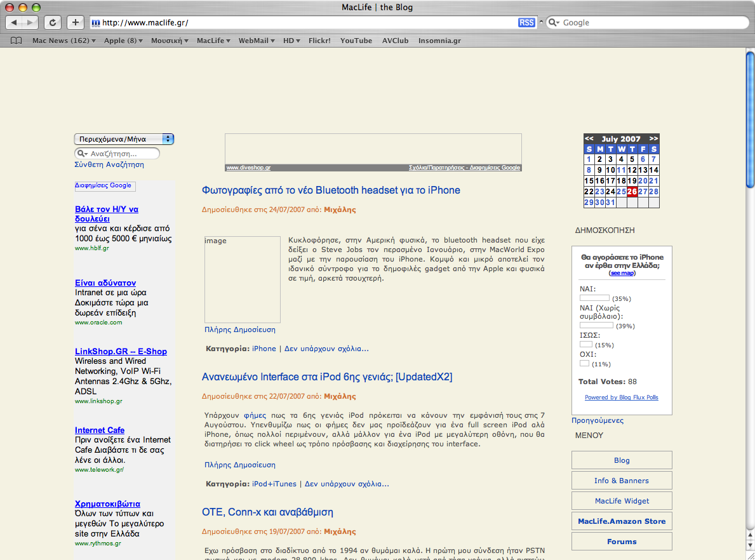This screenshot has width=755, height=560.
Task: Open the Blog menu item
Action: point(622,460)
